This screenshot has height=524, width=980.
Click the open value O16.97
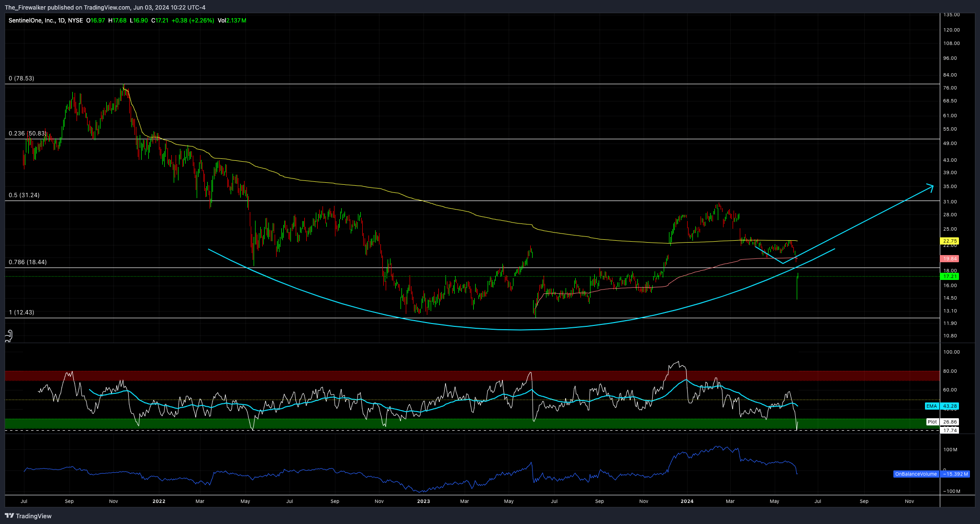96,21
